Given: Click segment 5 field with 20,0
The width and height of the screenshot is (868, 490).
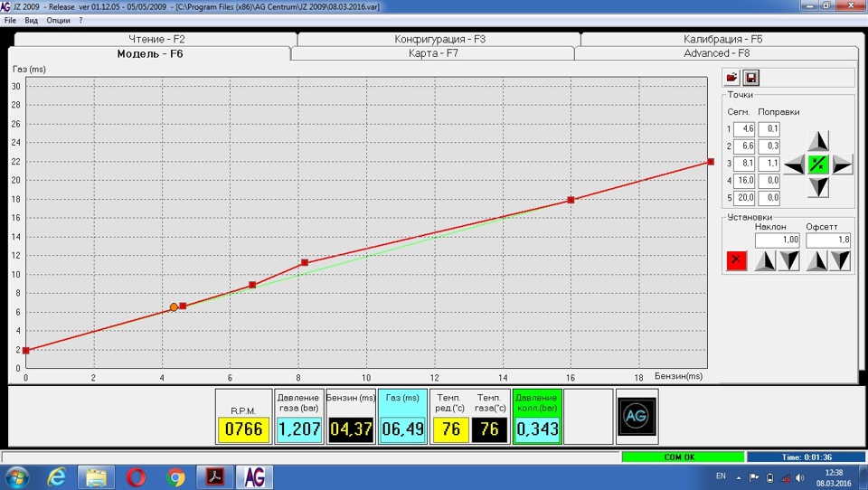Looking at the screenshot, I should [744, 198].
